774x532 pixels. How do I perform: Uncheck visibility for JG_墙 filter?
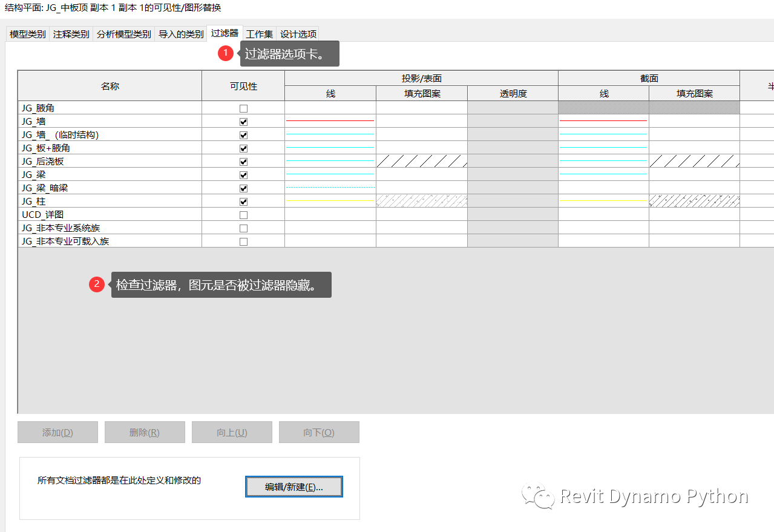[x=243, y=122]
